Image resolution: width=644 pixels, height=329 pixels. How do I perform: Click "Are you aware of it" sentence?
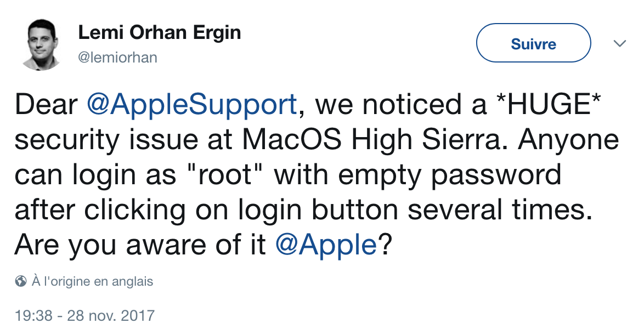pyautogui.click(x=140, y=246)
